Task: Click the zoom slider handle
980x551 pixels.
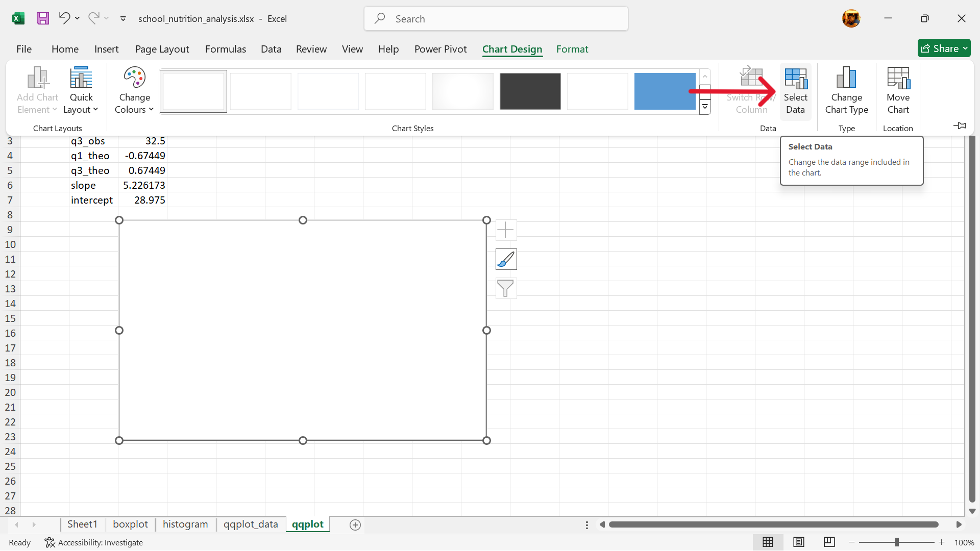Action: coord(897,542)
